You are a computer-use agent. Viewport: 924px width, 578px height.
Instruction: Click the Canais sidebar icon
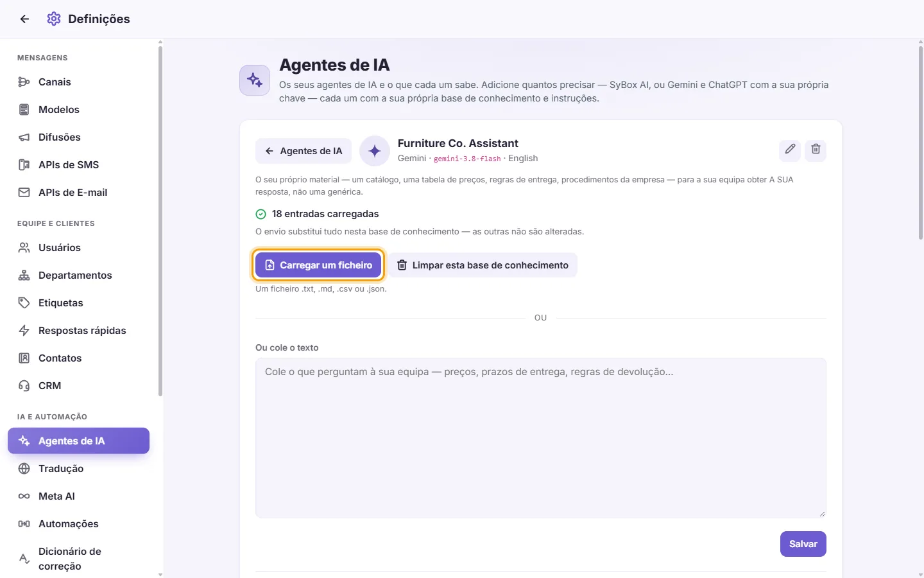(x=24, y=82)
